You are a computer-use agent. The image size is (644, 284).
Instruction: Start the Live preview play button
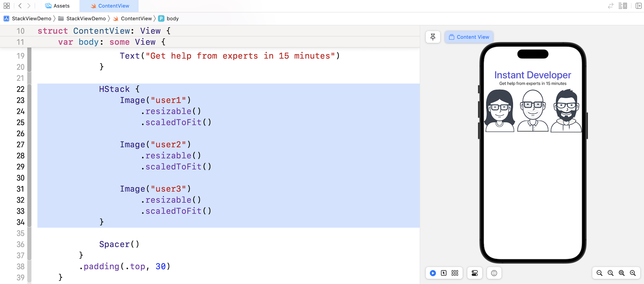[433, 273]
